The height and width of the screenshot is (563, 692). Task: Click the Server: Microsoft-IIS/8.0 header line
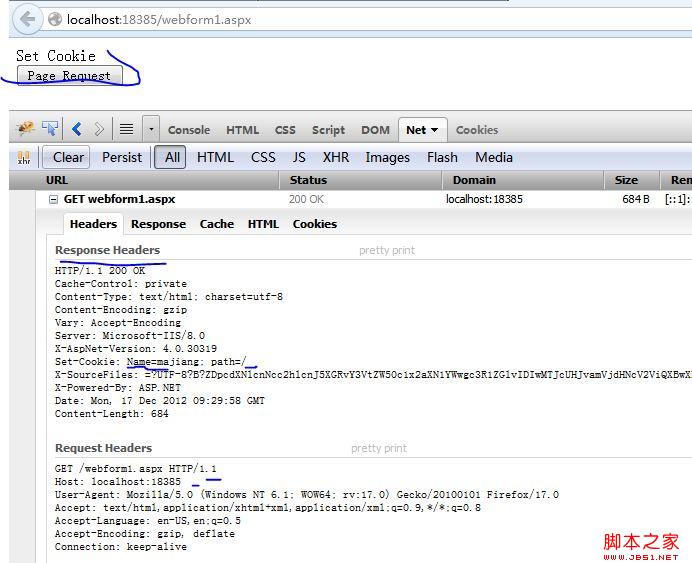[130, 336]
